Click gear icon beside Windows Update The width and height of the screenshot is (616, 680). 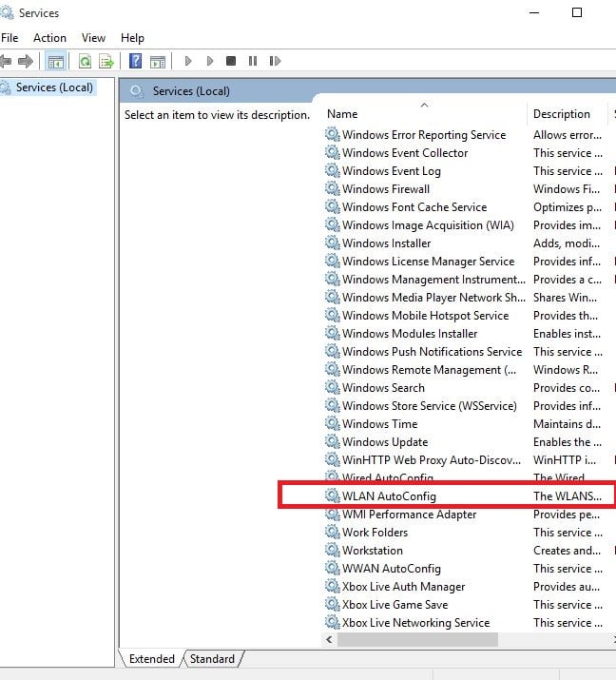point(333,441)
